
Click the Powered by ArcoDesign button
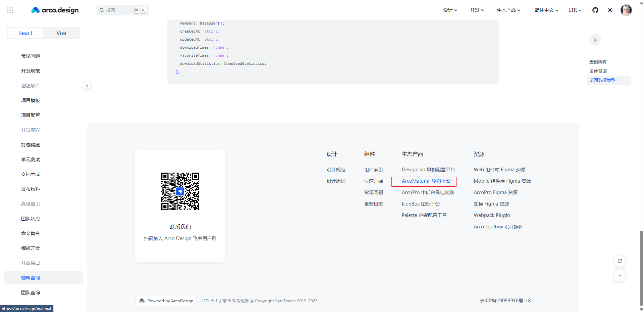166,301
